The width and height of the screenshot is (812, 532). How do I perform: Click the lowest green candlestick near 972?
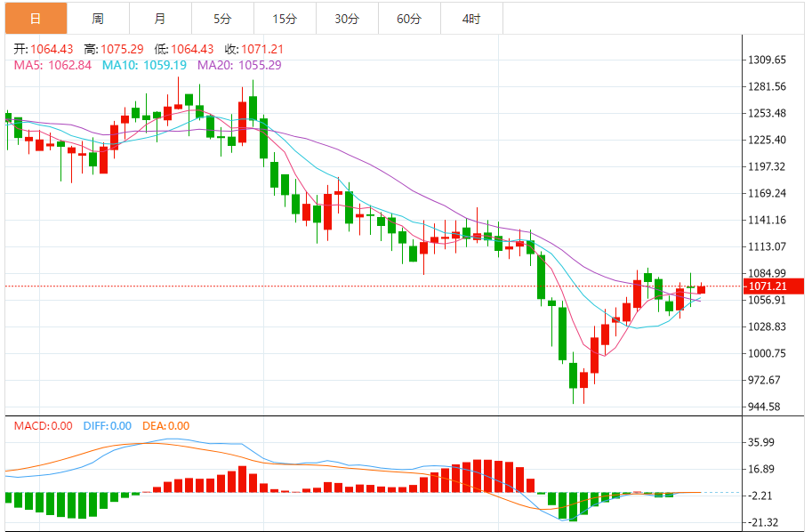[573, 375]
